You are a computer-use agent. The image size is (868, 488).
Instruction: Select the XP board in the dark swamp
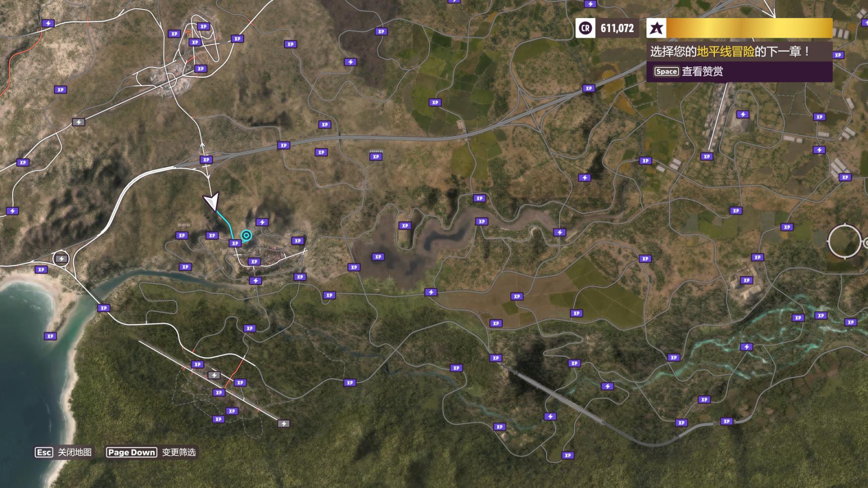(x=378, y=257)
